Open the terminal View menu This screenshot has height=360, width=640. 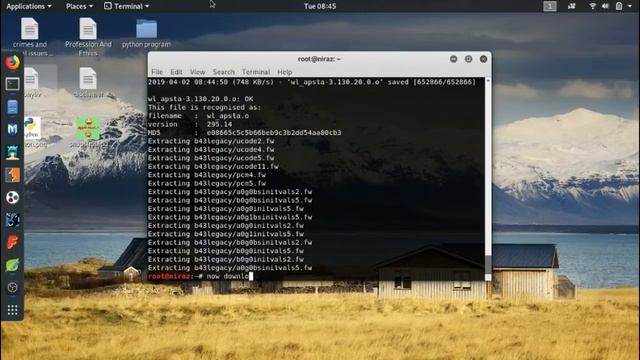point(198,72)
